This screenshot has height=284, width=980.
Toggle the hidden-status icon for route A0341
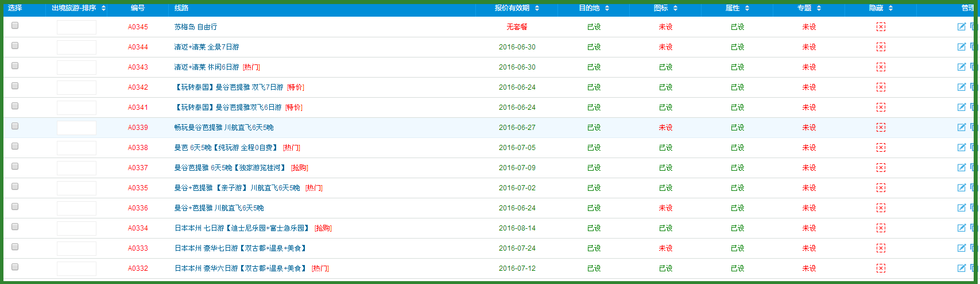pyautogui.click(x=881, y=108)
